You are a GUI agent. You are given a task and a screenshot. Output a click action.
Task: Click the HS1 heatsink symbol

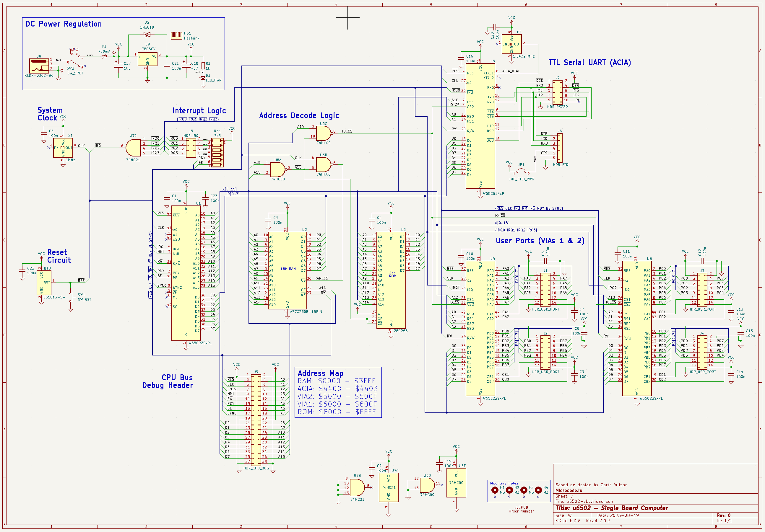tap(176, 35)
